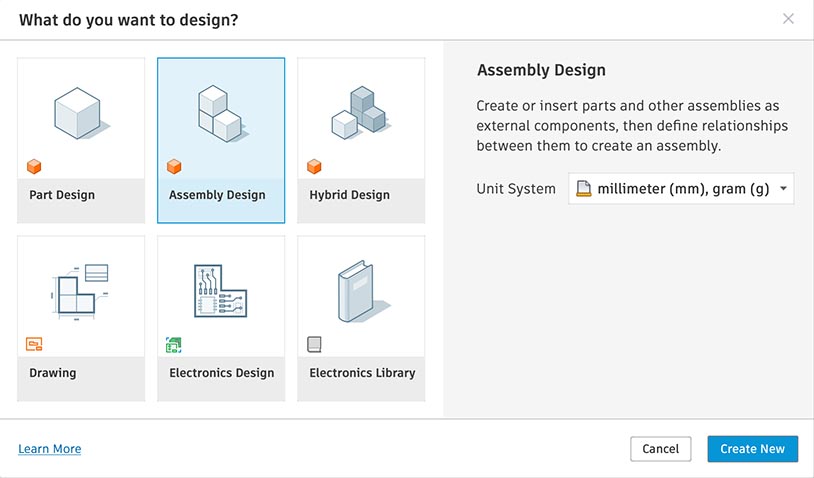Select the Assembly Design stacked cubes illustration
This screenshot has height=478, width=814.
pyautogui.click(x=222, y=114)
